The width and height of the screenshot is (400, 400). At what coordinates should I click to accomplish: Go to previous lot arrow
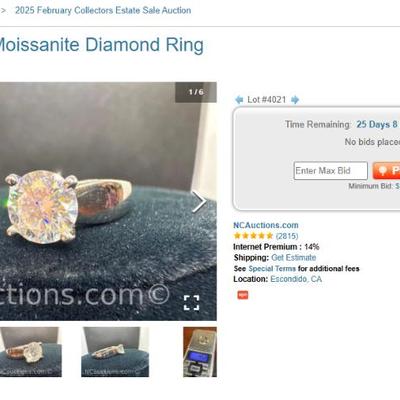(x=239, y=100)
